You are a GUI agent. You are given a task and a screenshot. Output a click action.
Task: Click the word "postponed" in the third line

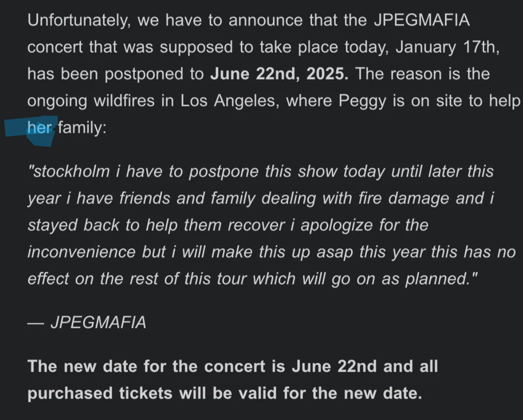pos(144,75)
